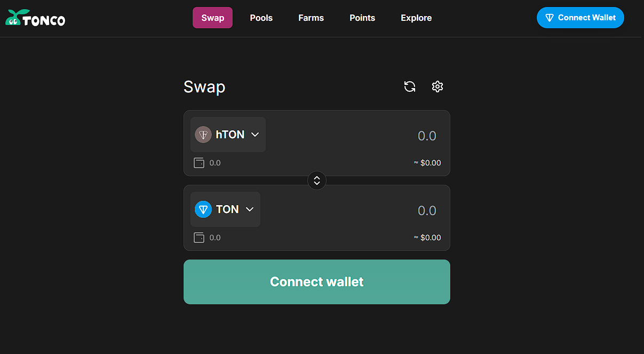The height and width of the screenshot is (354, 644).
Task: Expand the hTON token dropdown chevron
Action: pyautogui.click(x=255, y=135)
